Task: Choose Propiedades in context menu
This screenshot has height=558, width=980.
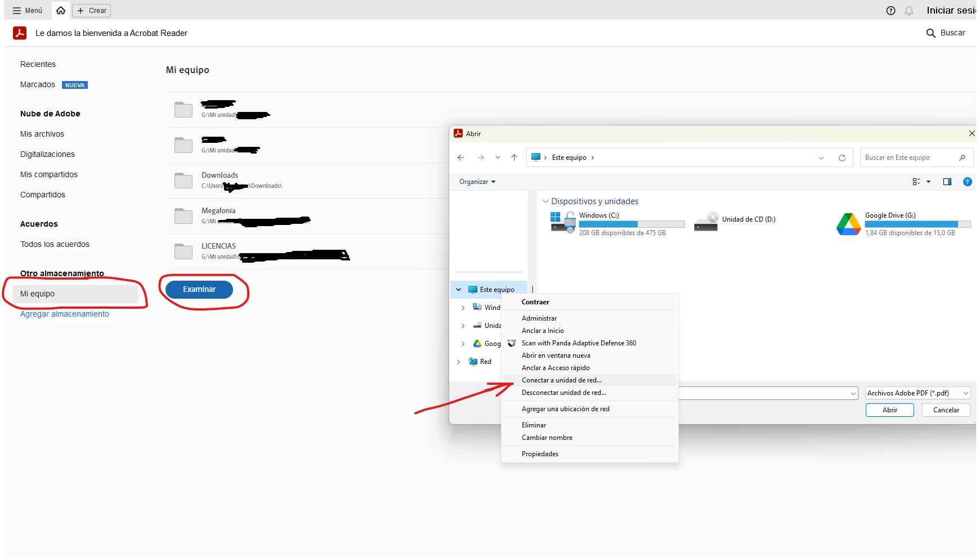Action: tap(589, 454)
